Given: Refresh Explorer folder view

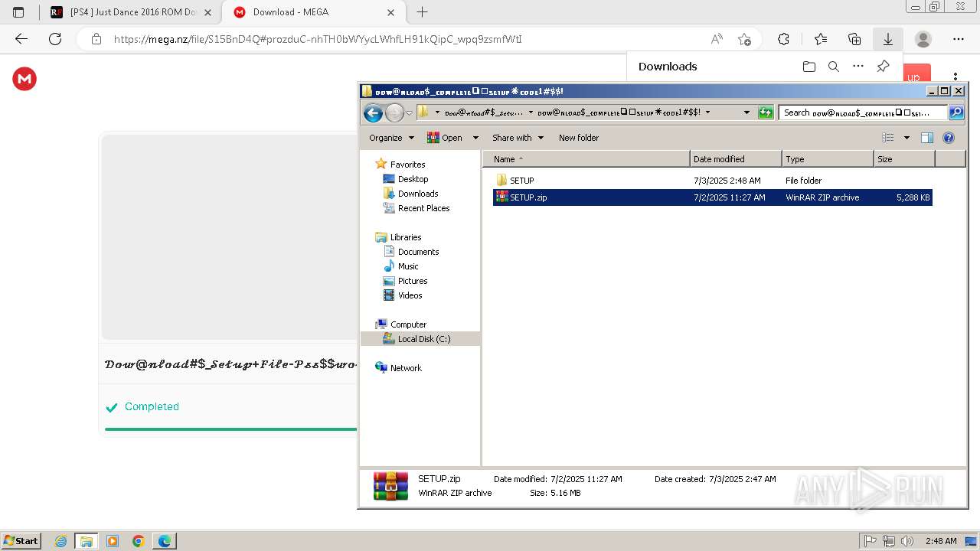Looking at the screenshot, I should (766, 112).
